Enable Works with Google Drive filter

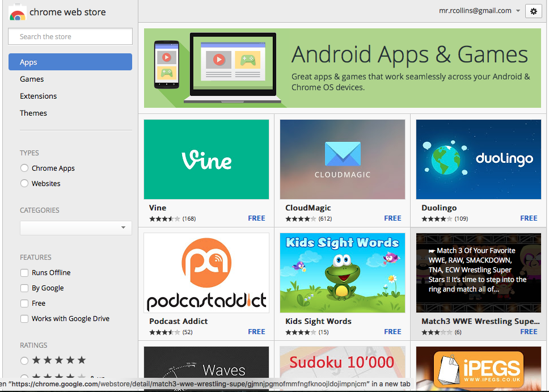pos(24,319)
